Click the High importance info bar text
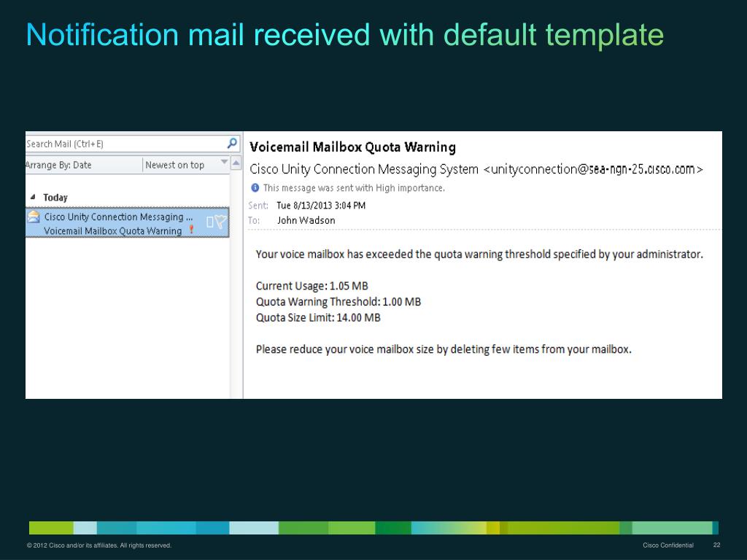 coord(354,187)
